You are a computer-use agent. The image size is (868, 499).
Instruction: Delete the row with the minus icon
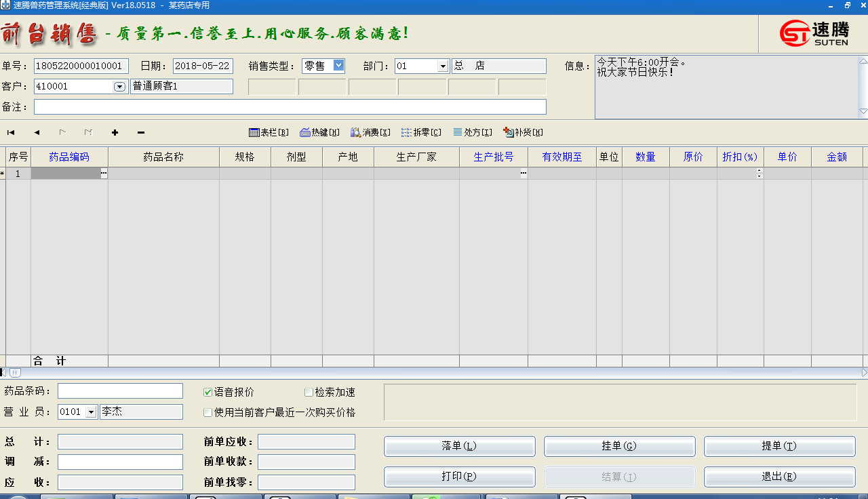(x=140, y=133)
